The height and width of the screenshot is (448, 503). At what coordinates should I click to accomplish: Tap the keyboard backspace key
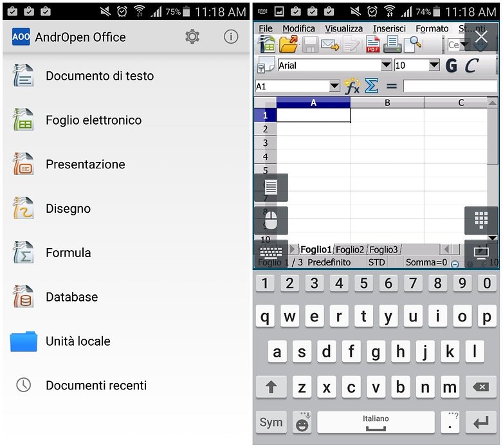(481, 387)
